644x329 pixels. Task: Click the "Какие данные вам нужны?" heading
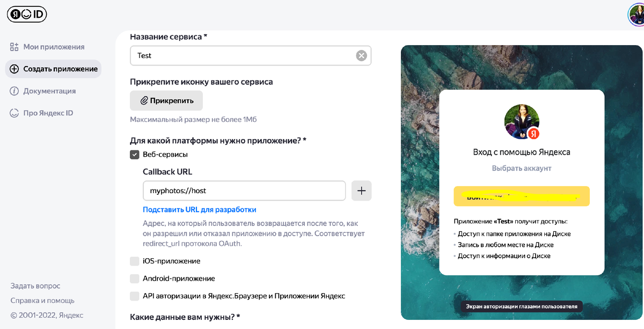(x=185, y=317)
